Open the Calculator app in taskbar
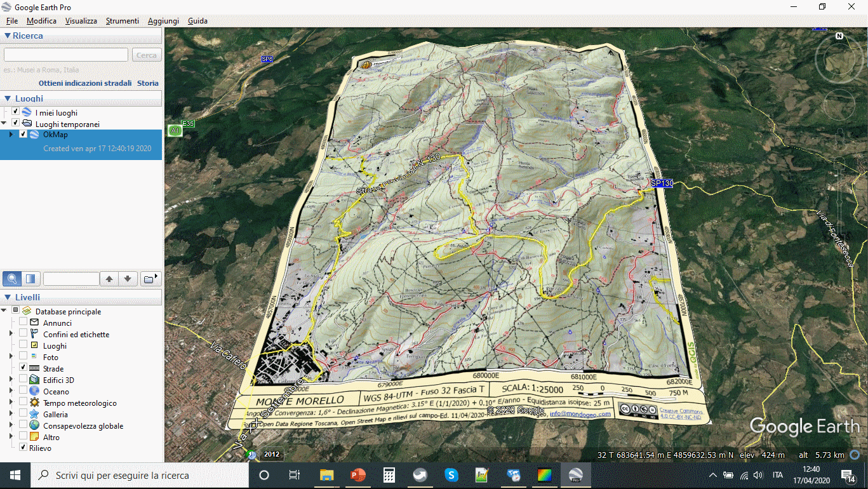 (x=389, y=475)
